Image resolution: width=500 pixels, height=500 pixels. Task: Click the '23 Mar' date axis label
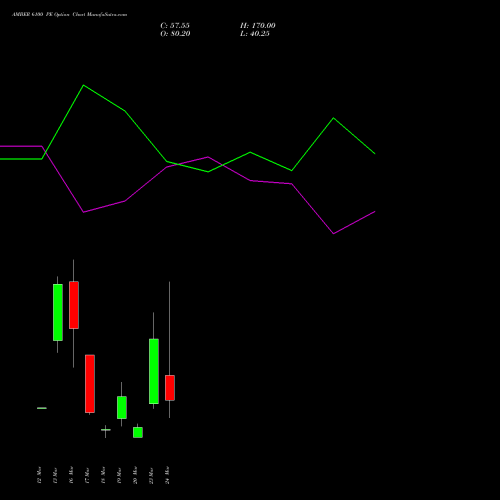151,475
